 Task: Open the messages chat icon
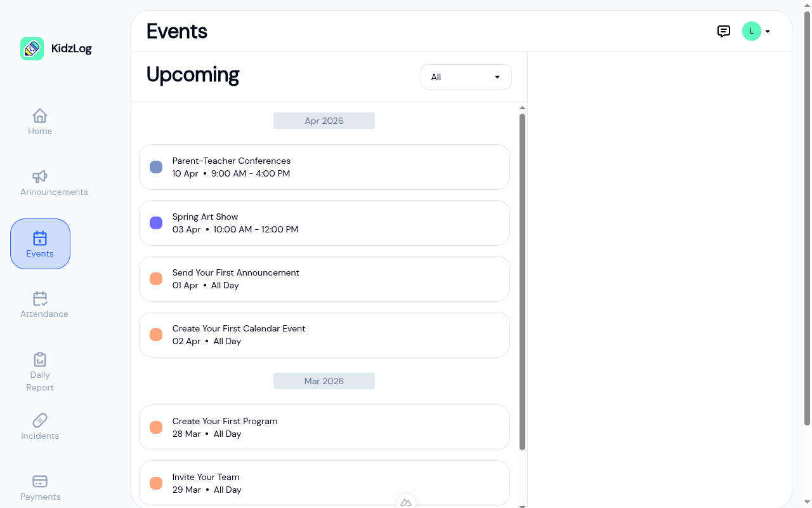pyautogui.click(x=724, y=31)
